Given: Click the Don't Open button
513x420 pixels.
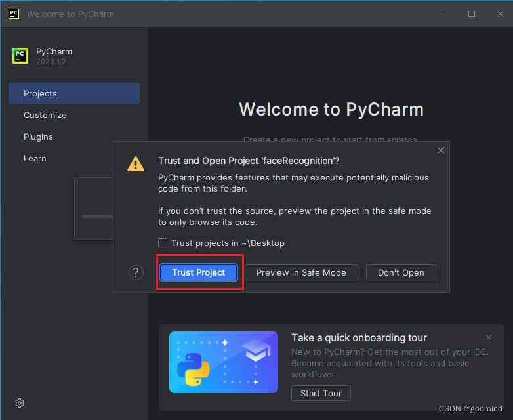Looking at the screenshot, I should pyautogui.click(x=401, y=272).
